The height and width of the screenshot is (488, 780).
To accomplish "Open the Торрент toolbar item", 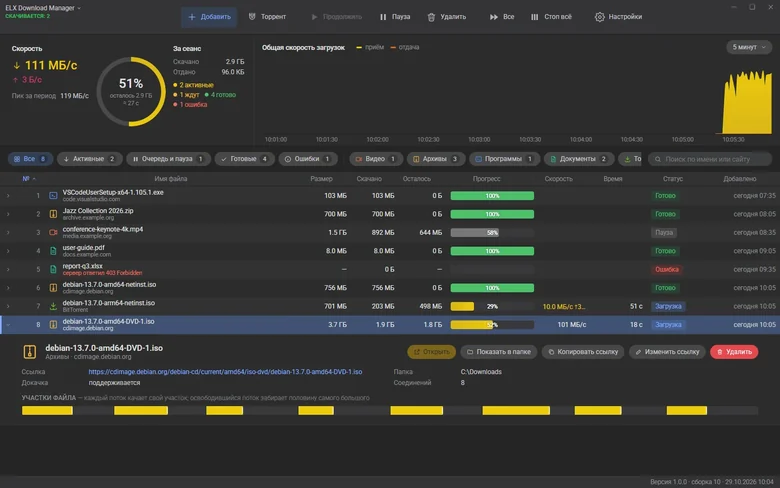I will coord(267,17).
